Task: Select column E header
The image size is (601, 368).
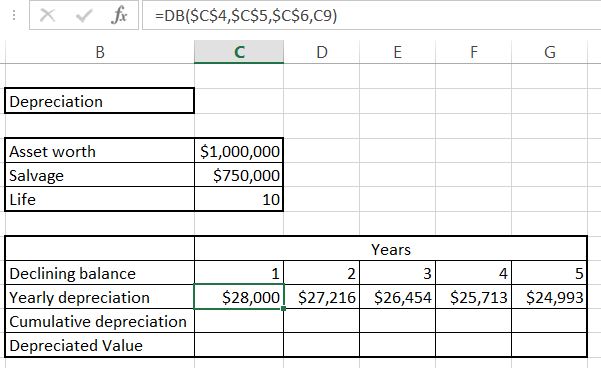Action: point(397,52)
